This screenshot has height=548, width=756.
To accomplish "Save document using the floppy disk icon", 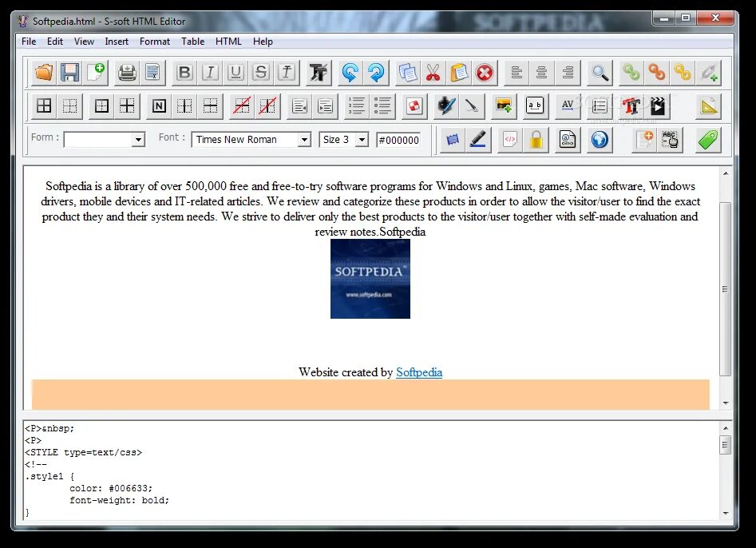I will (70, 73).
